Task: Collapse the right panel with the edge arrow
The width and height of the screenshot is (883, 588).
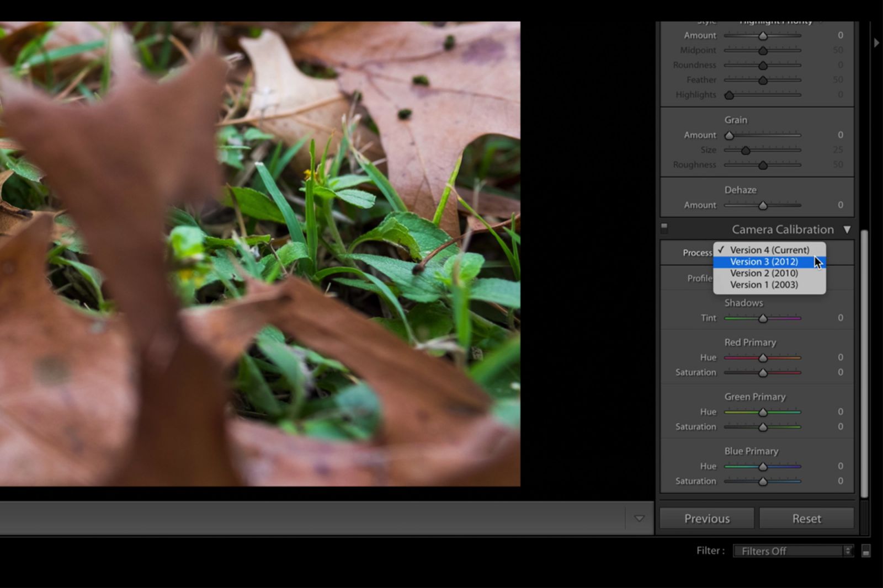Action: click(x=876, y=41)
